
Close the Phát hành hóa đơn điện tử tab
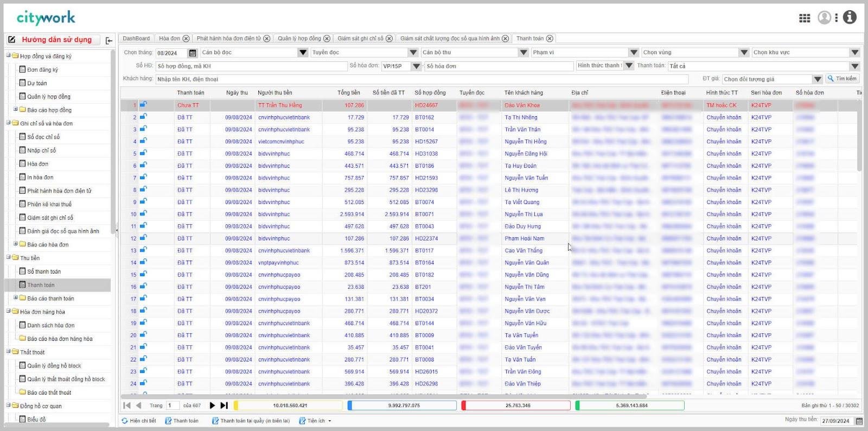coord(266,39)
